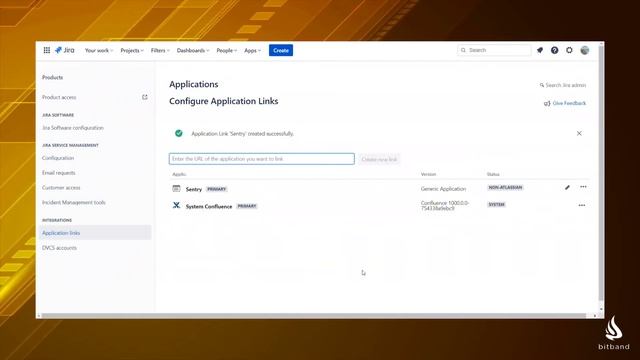
Task: Open Product access external link icon
Action: [144, 97]
